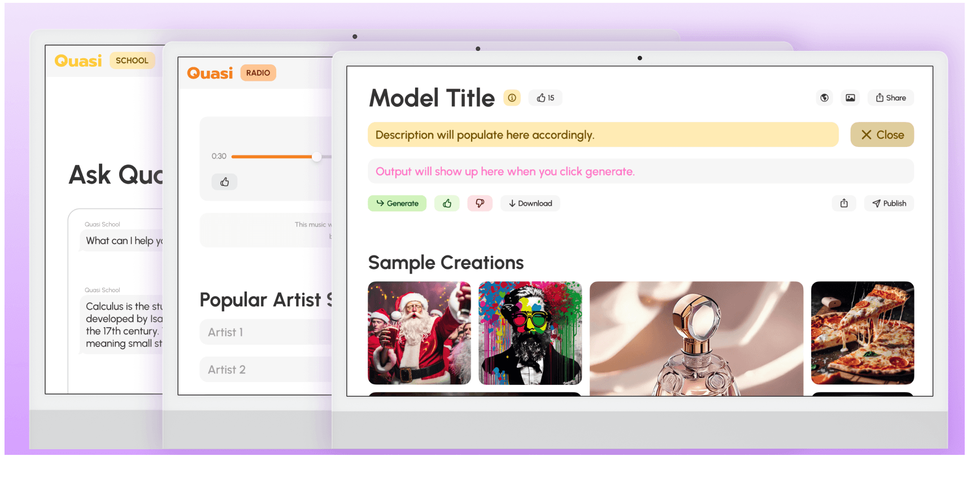Publish the creation
The height and width of the screenshot is (482, 980).
(x=889, y=203)
